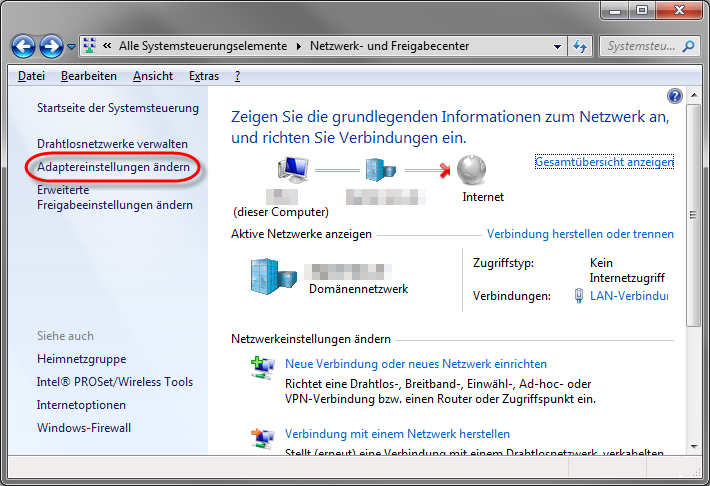Viewport: 710px width, 486px height.
Task: Click the back navigation arrow button
Action: click(x=24, y=46)
